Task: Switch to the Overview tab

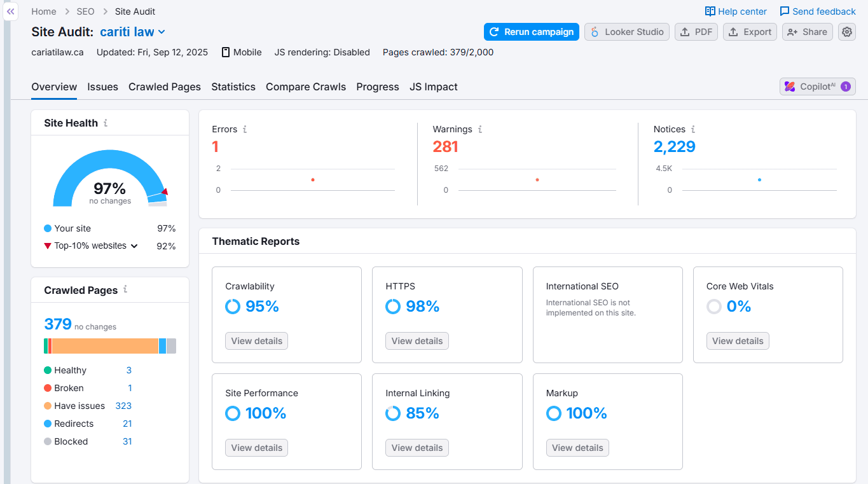Action: pyautogui.click(x=54, y=87)
